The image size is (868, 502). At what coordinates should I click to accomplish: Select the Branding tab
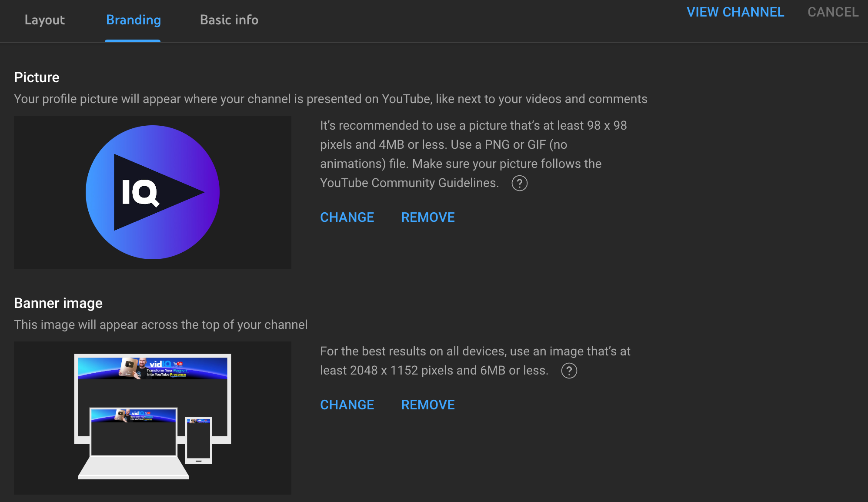pyautogui.click(x=133, y=20)
